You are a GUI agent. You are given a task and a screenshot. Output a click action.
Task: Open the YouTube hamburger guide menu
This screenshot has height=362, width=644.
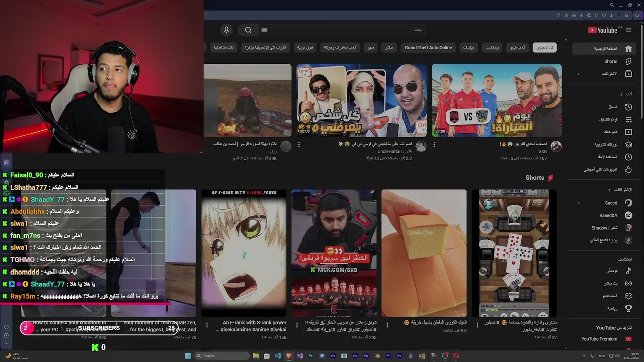click(x=628, y=30)
